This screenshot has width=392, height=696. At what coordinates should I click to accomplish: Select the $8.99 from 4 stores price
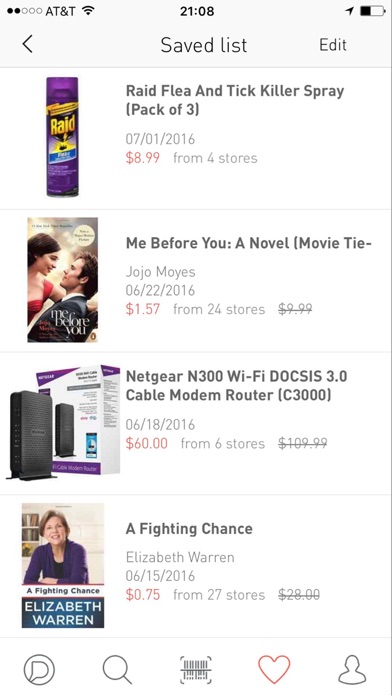(191, 158)
